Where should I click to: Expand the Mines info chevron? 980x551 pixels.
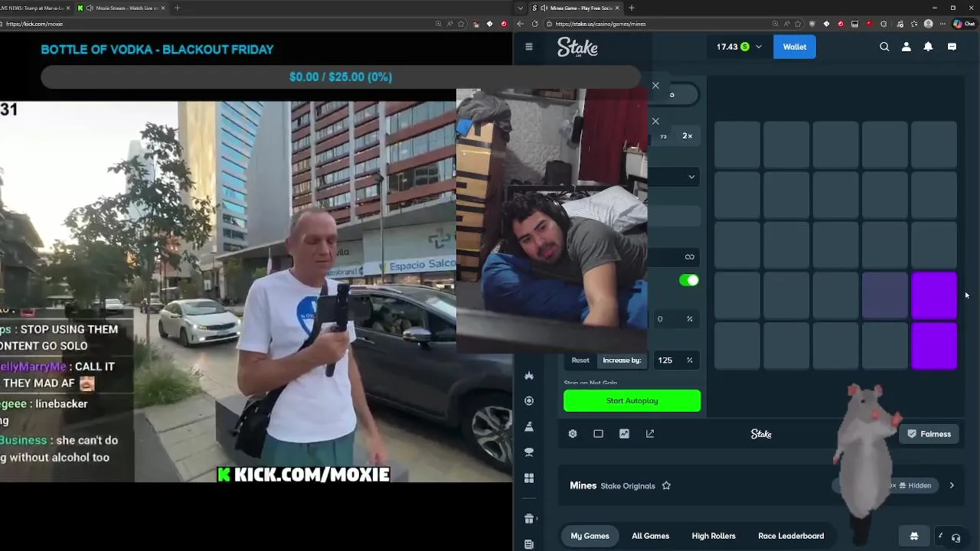click(952, 485)
